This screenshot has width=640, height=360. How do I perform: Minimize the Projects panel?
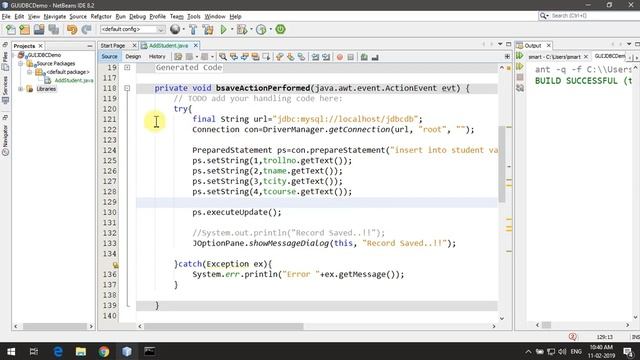coord(90,46)
